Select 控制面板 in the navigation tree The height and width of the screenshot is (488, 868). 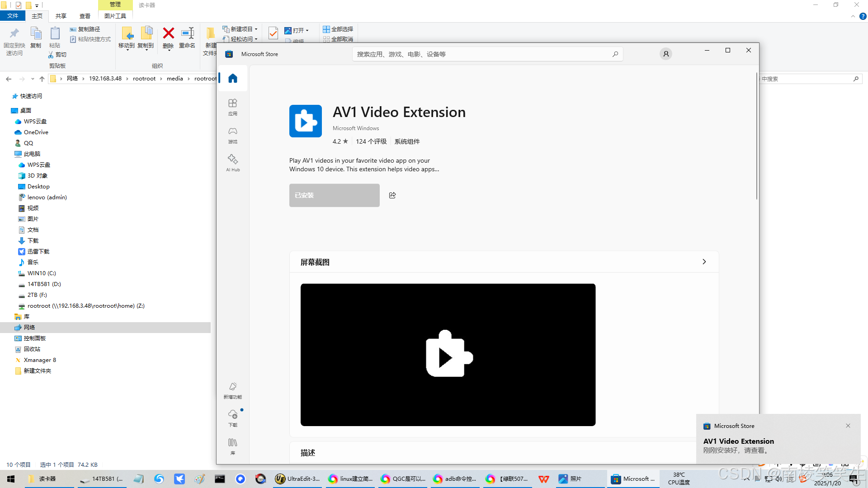click(35, 338)
